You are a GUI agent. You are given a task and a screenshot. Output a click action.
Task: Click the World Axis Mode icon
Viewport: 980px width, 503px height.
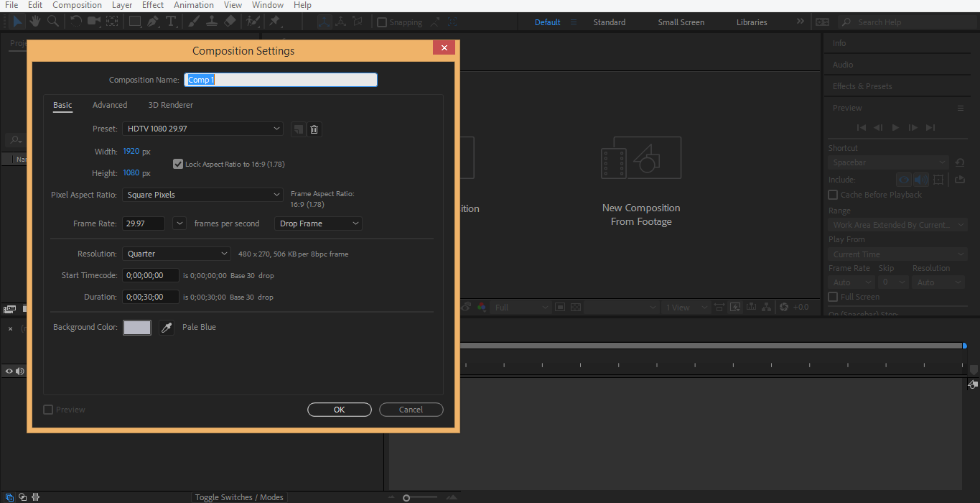(342, 22)
